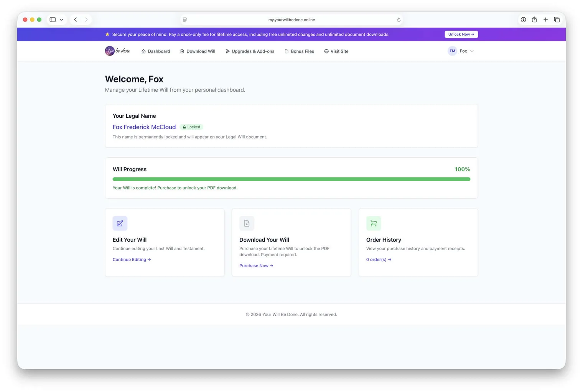The height and width of the screenshot is (392, 583).
Task: Click the Continue Editing link
Action: click(132, 260)
